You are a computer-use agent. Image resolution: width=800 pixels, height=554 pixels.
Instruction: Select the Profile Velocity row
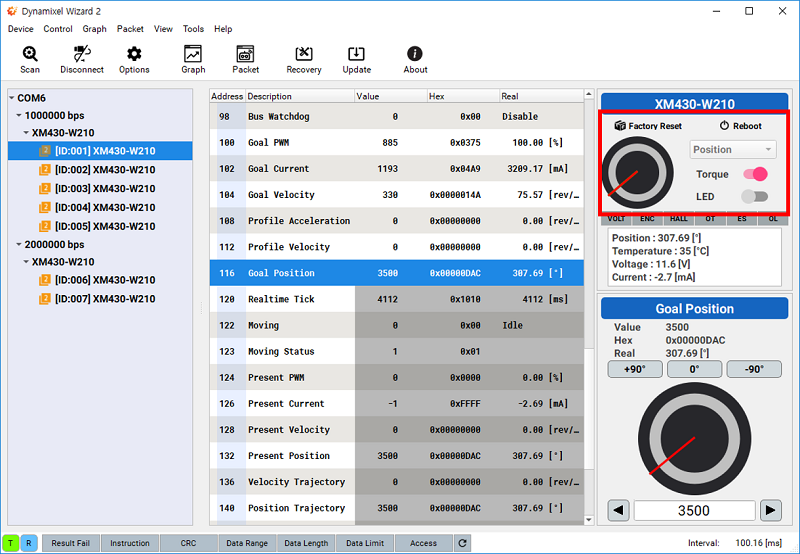pos(396,247)
